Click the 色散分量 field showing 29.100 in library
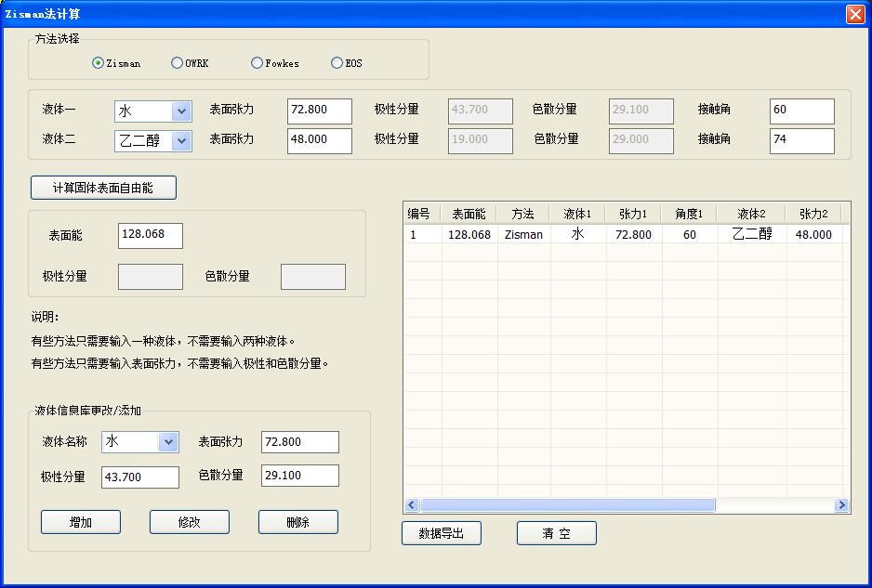The image size is (872, 588). [299, 475]
